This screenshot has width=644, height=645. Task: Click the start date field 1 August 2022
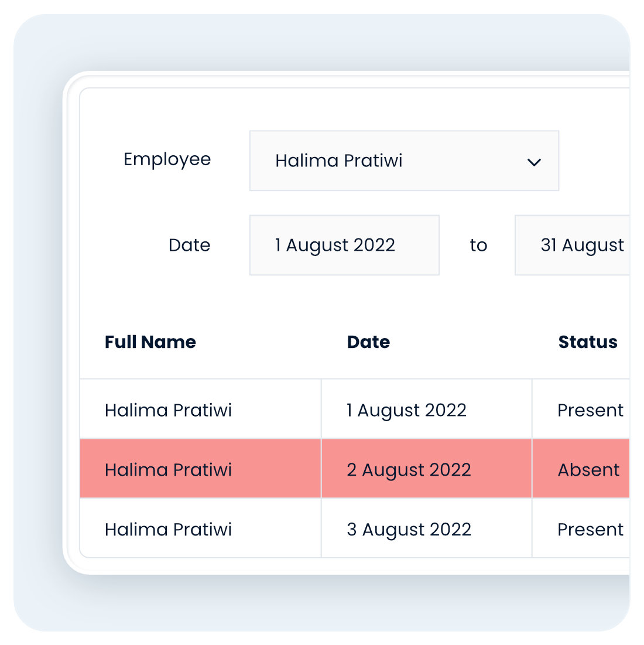[344, 245]
